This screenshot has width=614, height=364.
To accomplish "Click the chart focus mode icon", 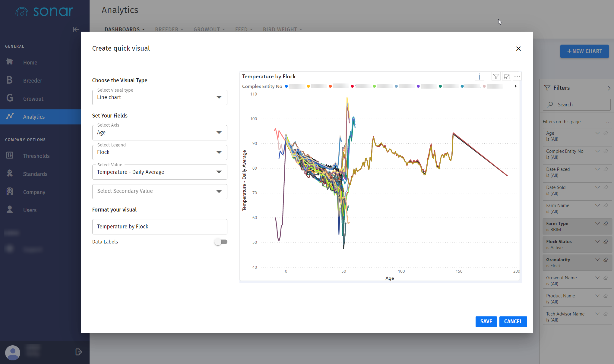I will pyautogui.click(x=507, y=77).
